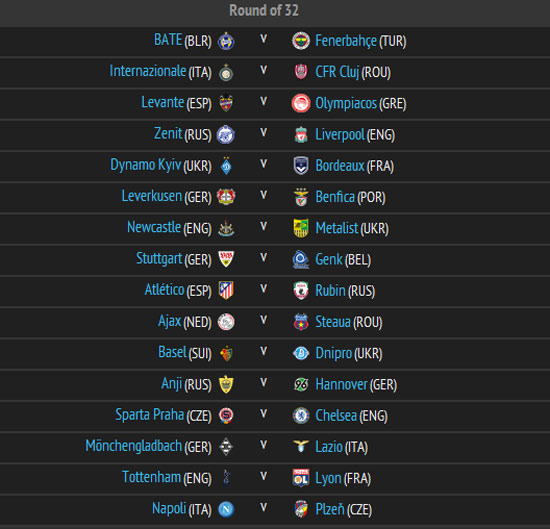550x529 pixels.
Task: Open the Dynamo Kyiv team link
Action: pos(146,165)
